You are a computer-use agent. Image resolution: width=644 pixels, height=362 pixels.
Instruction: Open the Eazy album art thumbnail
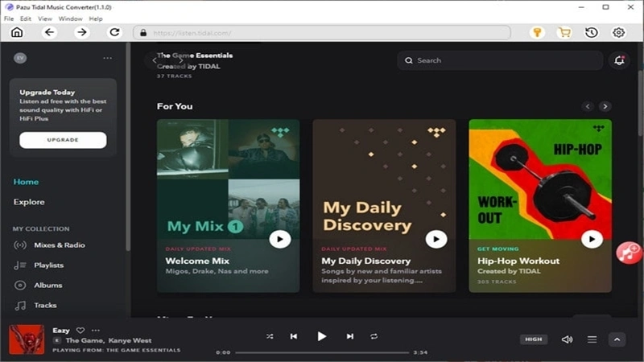click(27, 339)
